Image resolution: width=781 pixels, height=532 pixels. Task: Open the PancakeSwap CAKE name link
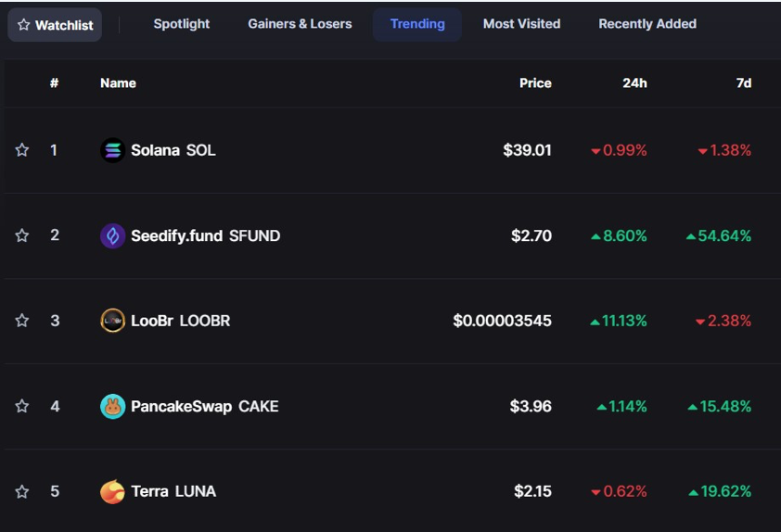click(x=204, y=406)
